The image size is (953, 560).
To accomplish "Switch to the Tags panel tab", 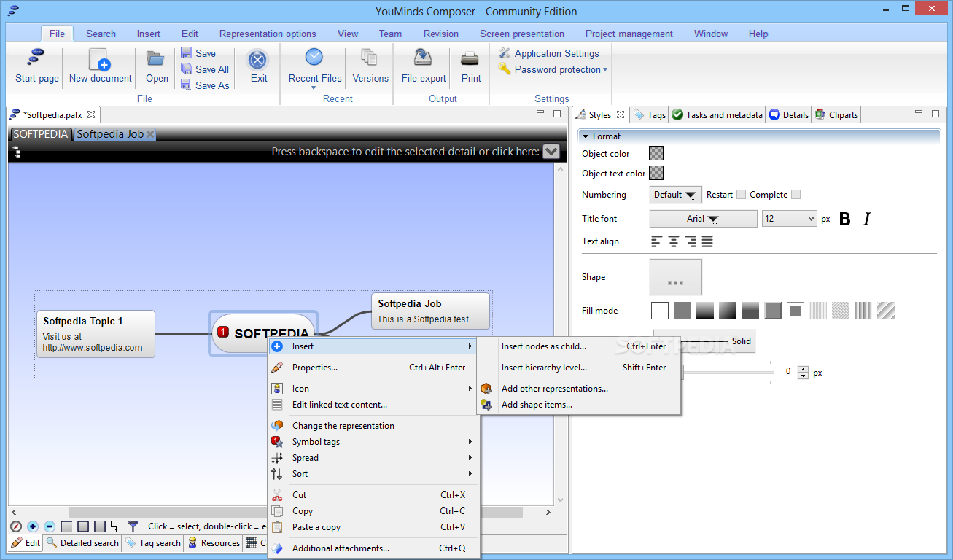I will click(650, 114).
